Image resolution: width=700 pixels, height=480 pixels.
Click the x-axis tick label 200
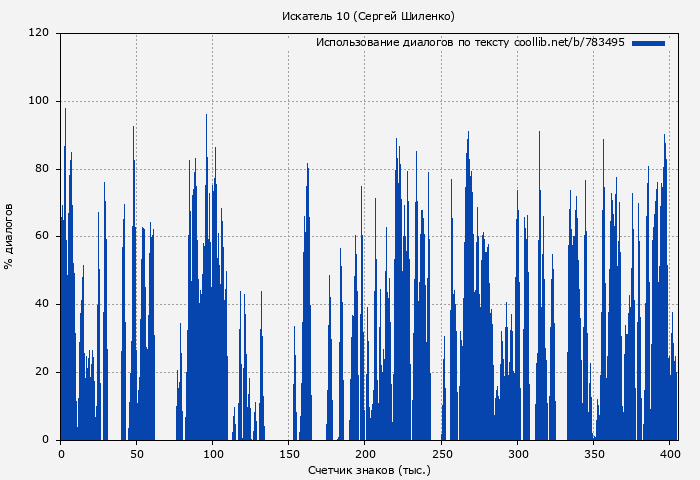pyautogui.click(x=365, y=454)
